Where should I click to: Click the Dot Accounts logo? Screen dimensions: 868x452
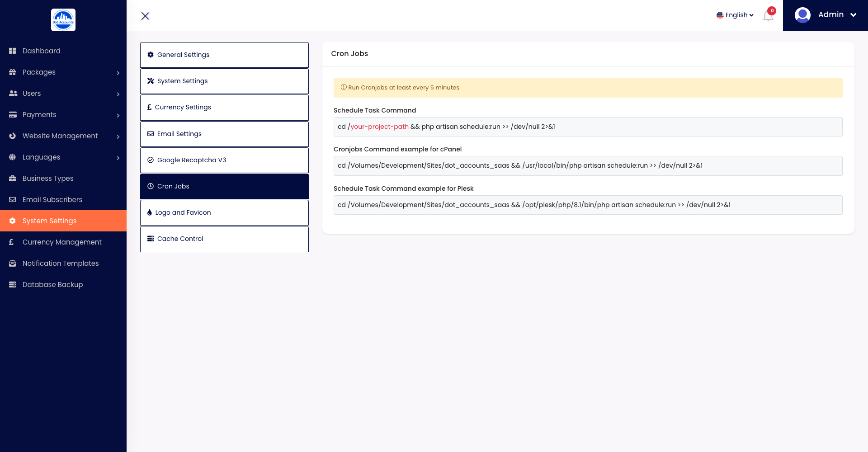click(63, 20)
